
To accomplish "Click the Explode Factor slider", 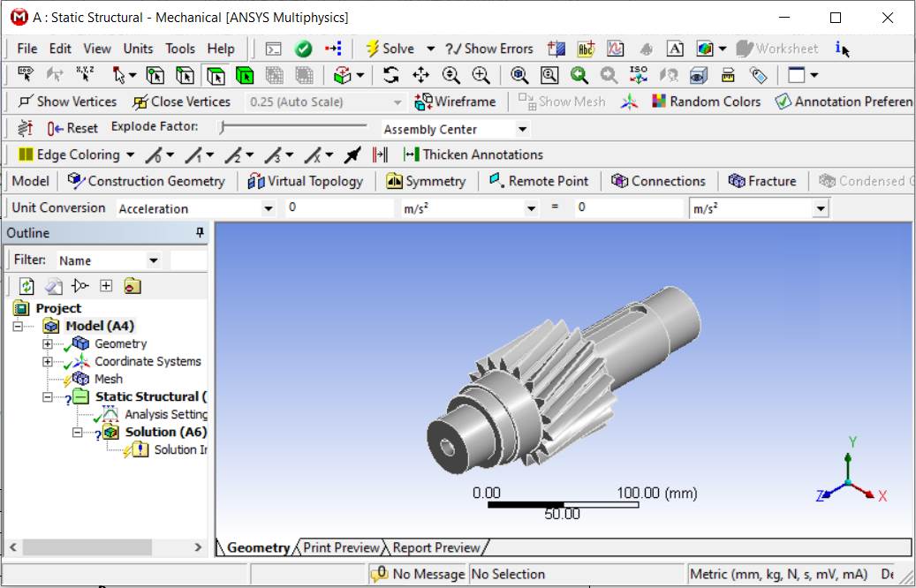I will (x=293, y=125).
